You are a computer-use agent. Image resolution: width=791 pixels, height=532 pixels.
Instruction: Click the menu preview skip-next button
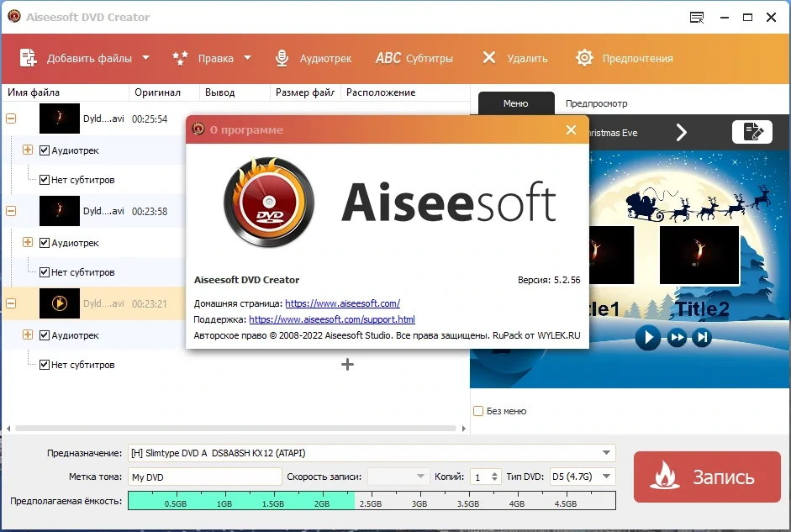(702, 337)
